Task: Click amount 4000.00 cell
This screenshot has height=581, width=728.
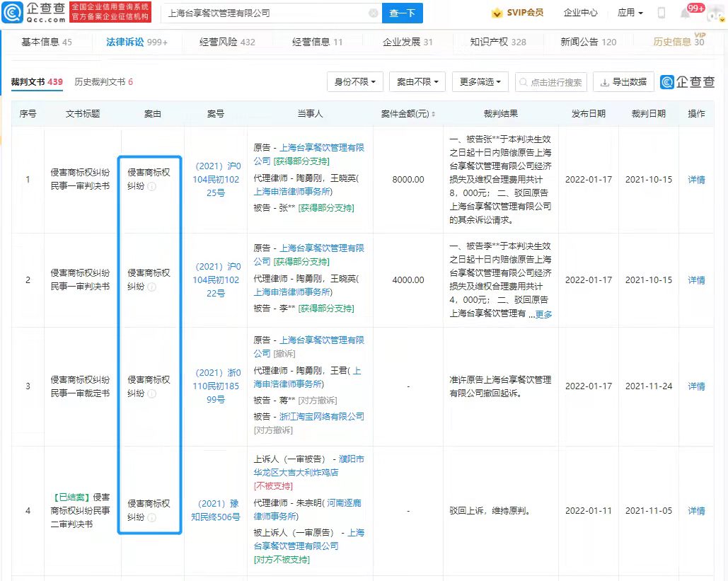Action: coord(408,280)
